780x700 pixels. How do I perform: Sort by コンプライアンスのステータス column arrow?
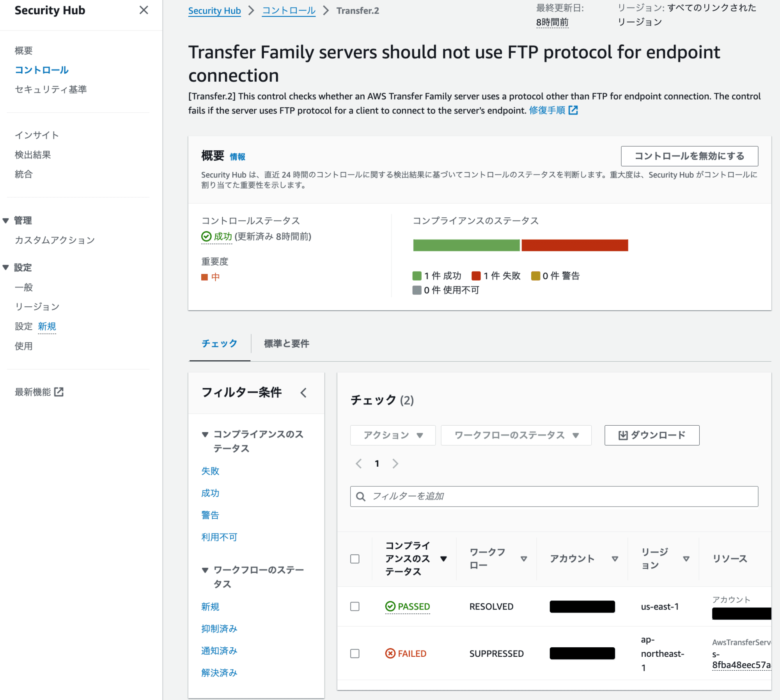pyautogui.click(x=443, y=559)
